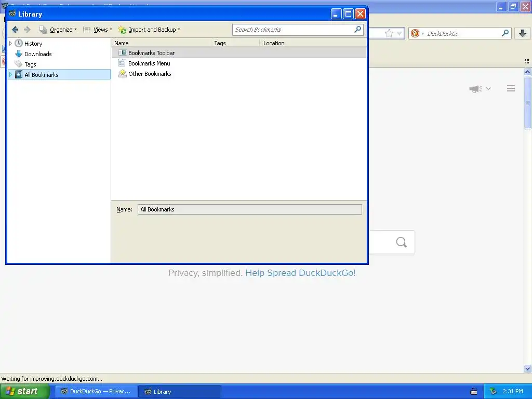Viewport: 532px width, 399px height.
Task: Click the Bookmarks Menu folder icon
Action: [x=122, y=63]
